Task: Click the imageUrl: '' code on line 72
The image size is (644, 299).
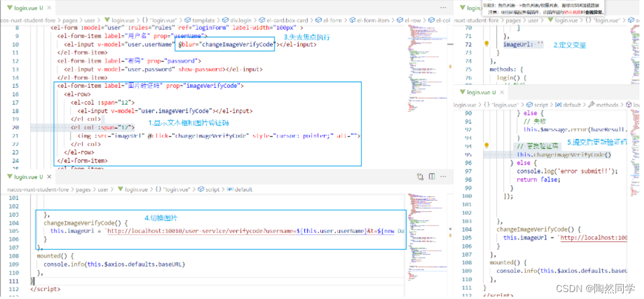Action: [x=523, y=44]
